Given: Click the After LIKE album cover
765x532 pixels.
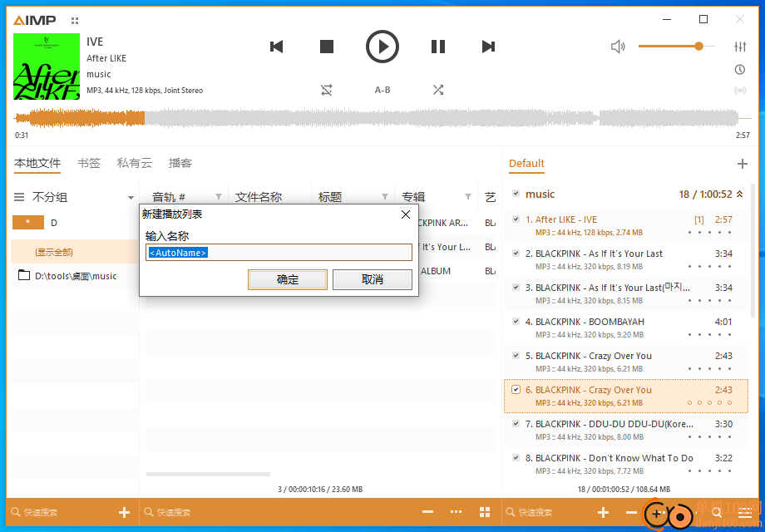Looking at the screenshot, I should point(47,66).
